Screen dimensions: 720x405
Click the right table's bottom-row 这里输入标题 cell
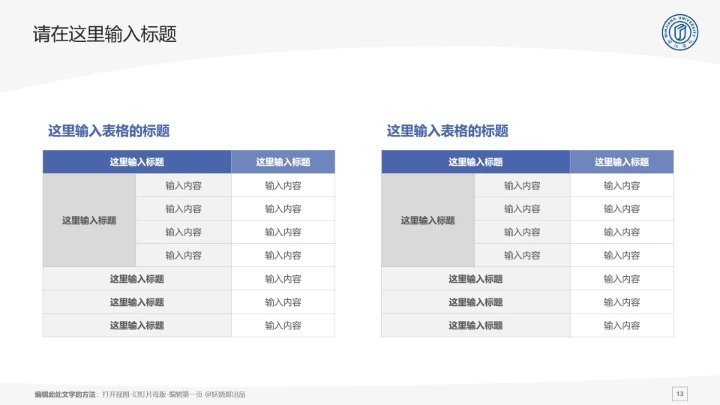pos(476,326)
